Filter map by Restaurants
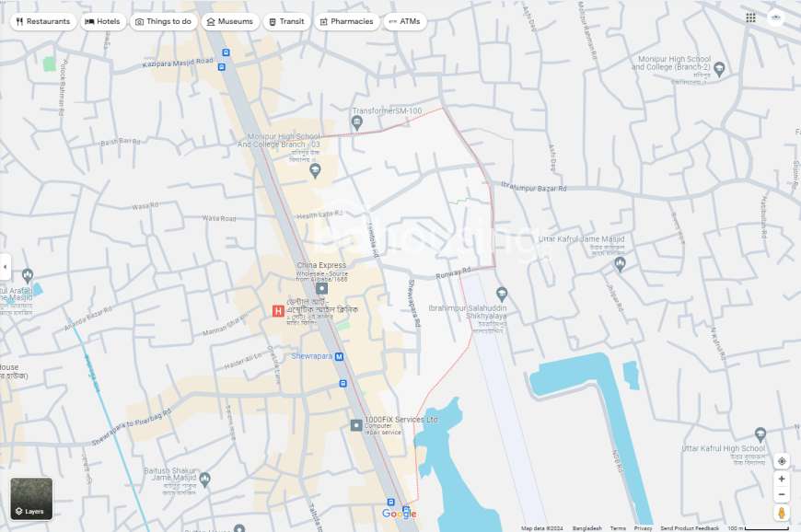 43,21
